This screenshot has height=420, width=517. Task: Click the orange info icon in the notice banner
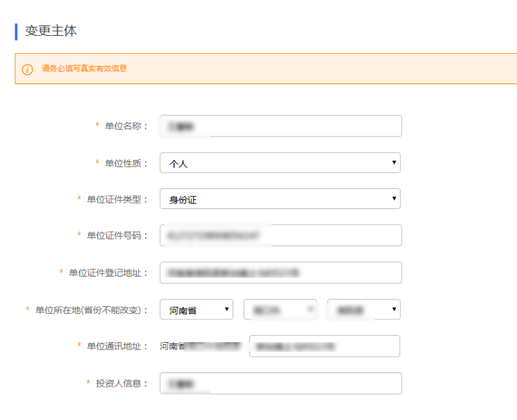[x=28, y=69]
